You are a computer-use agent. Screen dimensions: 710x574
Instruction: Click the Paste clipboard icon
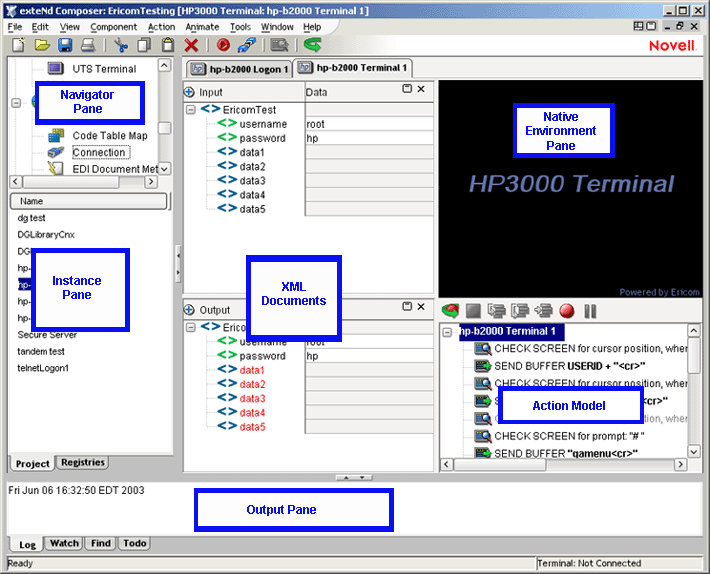[x=168, y=45]
